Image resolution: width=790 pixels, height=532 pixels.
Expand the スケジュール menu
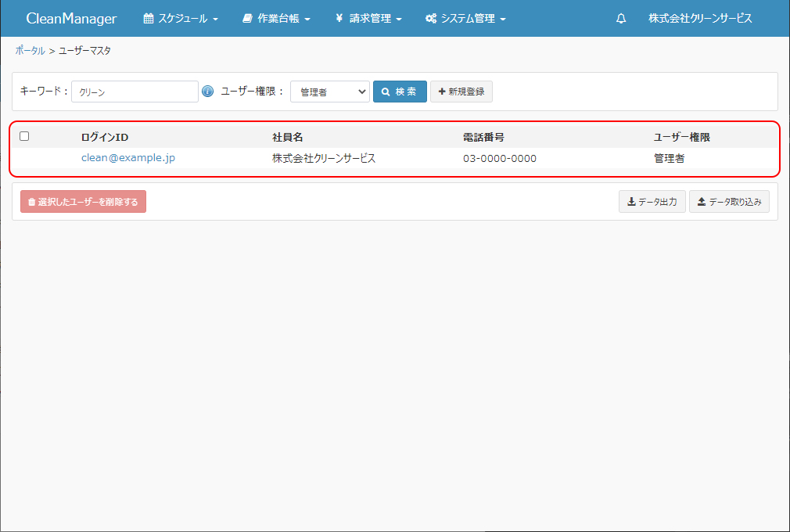click(x=181, y=19)
